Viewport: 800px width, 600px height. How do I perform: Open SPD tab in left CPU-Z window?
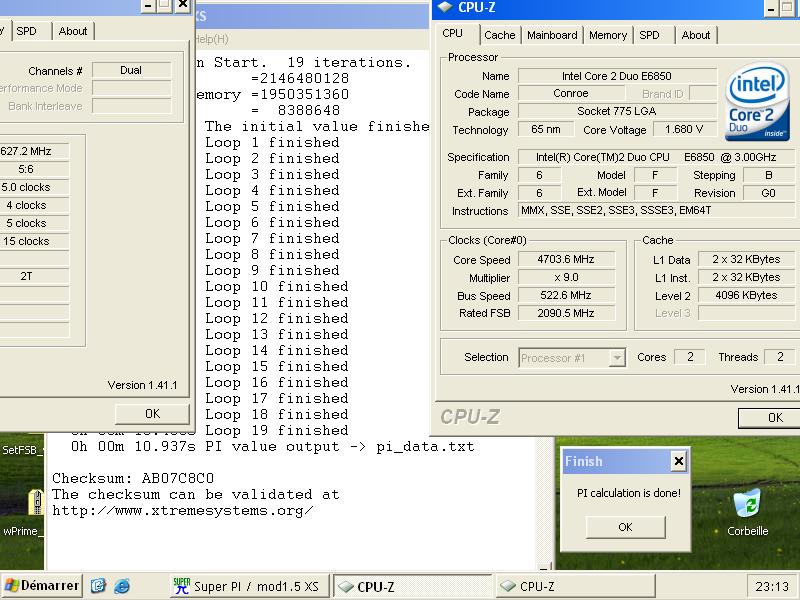coord(27,31)
